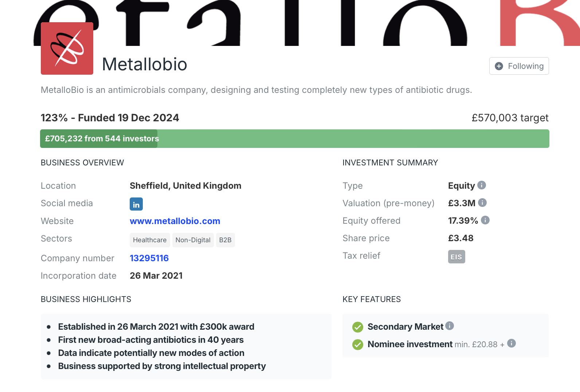
Task: Click the plus icon in Following button
Action: [x=499, y=66]
